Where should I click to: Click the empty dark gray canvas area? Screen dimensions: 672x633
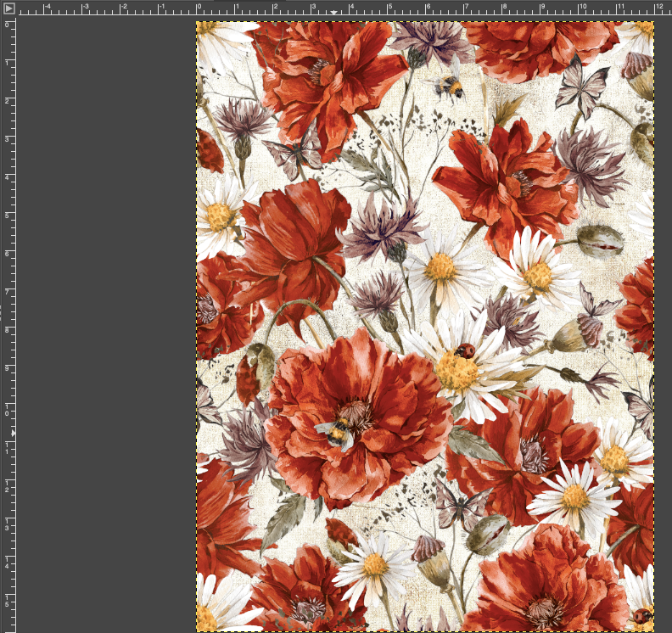tap(102, 322)
